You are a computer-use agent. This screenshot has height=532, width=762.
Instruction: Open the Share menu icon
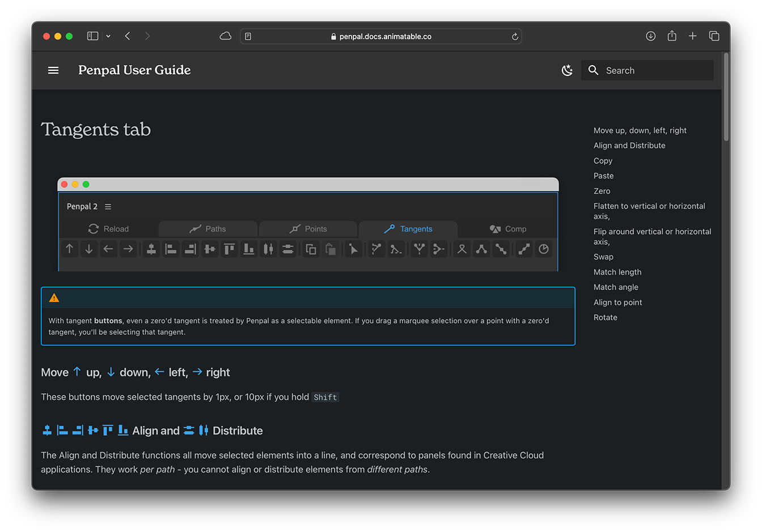coord(672,36)
